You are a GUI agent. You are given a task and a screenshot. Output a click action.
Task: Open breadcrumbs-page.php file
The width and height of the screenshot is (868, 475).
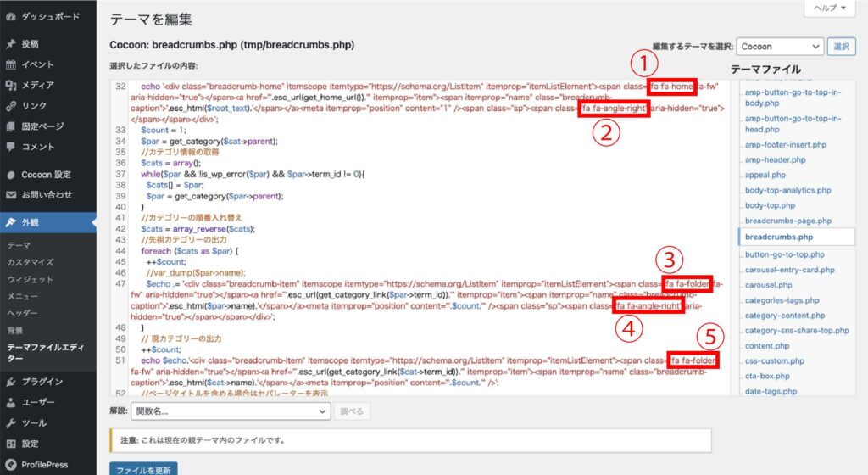tap(788, 221)
